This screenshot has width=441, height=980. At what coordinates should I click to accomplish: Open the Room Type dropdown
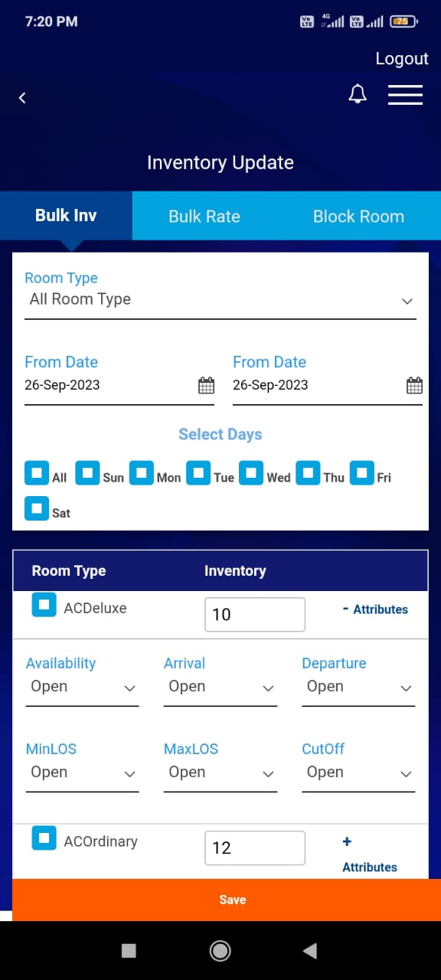[x=220, y=299]
